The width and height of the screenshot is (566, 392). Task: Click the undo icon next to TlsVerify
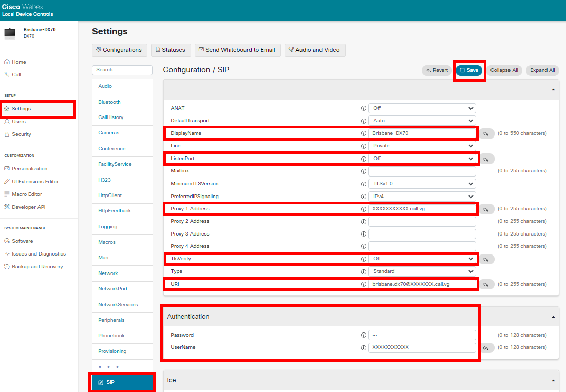tap(486, 259)
